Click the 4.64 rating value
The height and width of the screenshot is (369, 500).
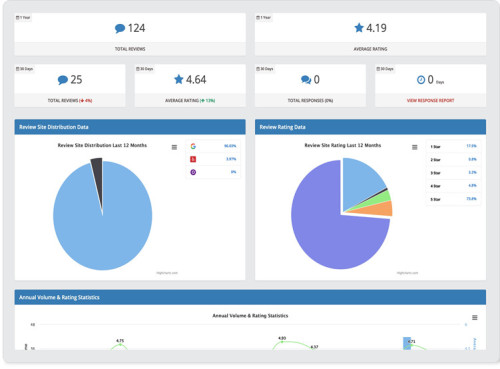click(196, 80)
